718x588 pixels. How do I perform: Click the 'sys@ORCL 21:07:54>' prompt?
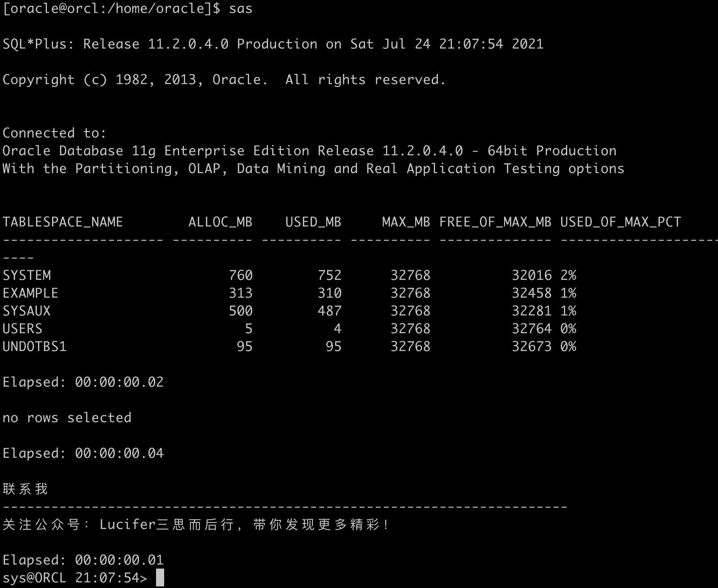[75, 578]
